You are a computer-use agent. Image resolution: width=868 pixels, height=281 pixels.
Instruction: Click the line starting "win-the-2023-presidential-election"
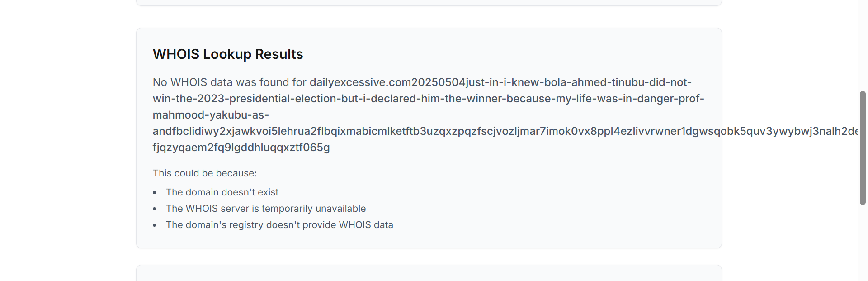428,99
